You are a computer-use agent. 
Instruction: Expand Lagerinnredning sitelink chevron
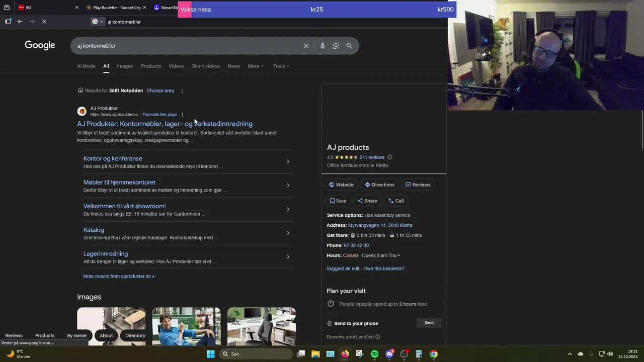click(288, 257)
